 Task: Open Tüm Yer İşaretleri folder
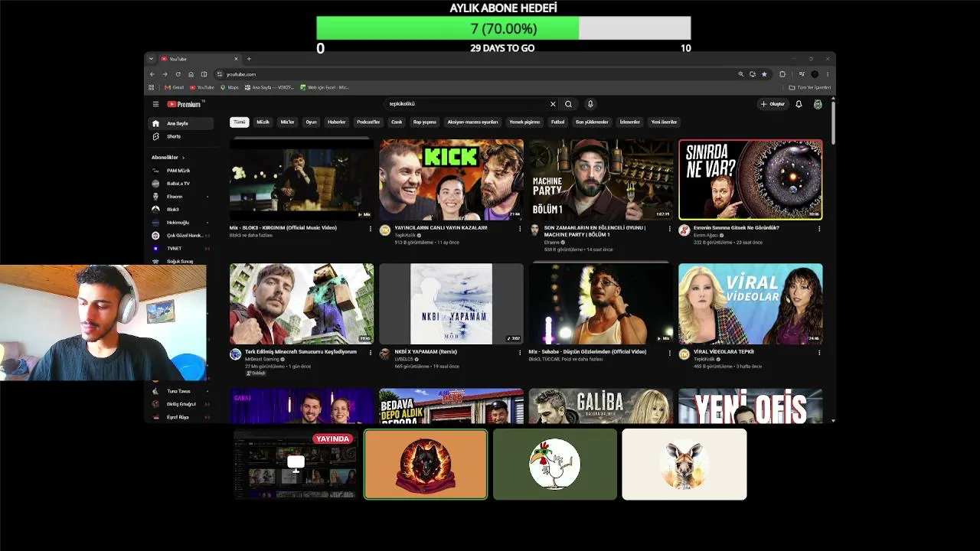click(x=810, y=87)
